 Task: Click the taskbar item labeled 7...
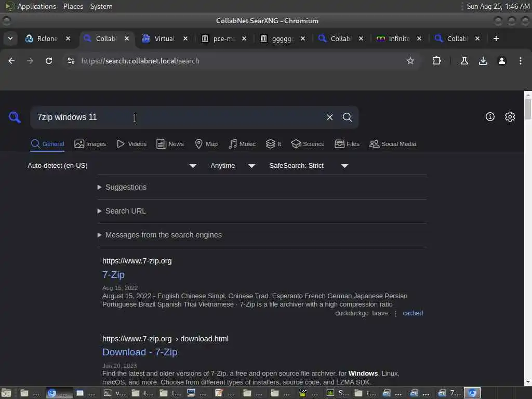[x=449, y=393]
